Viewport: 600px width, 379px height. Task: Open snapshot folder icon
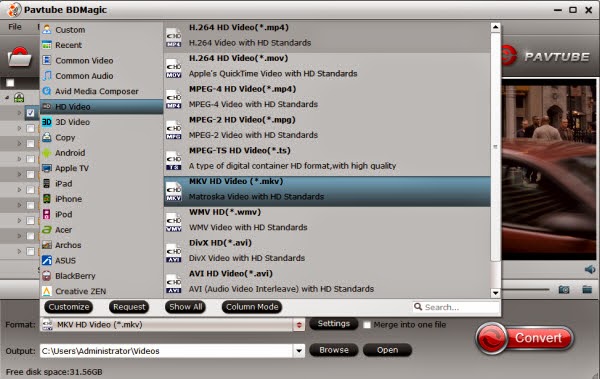(587, 289)
